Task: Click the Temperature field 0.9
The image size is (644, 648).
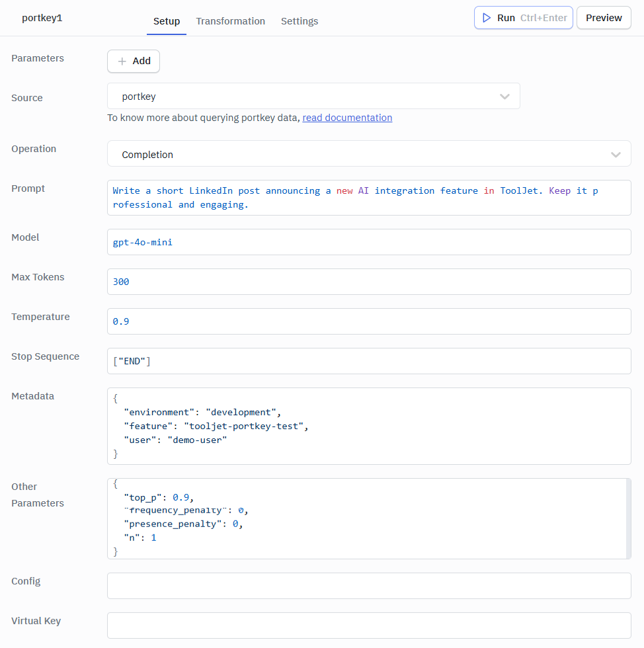Action: (369, 321)
